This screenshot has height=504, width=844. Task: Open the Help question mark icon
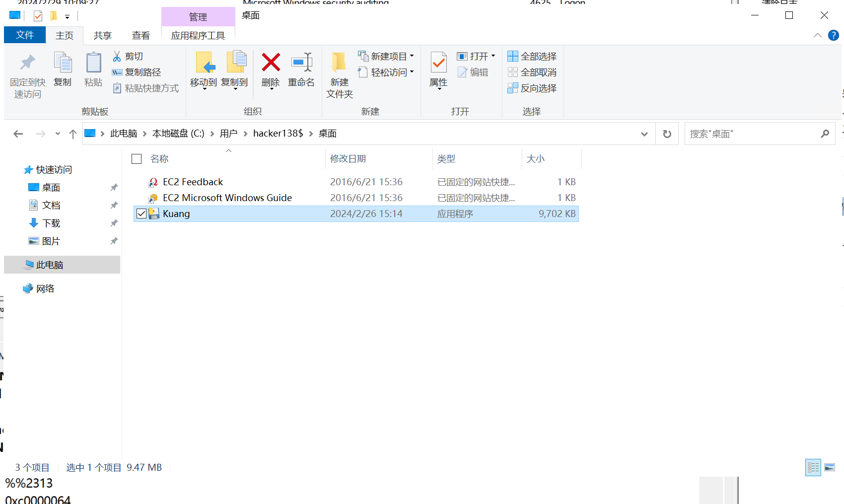(x=834, y=35)
